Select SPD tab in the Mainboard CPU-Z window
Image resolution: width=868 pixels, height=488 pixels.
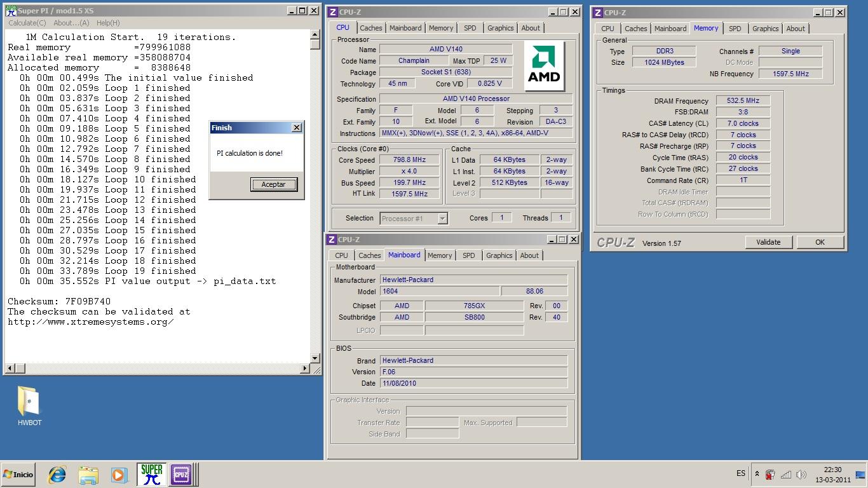click(x=469, y=255)
